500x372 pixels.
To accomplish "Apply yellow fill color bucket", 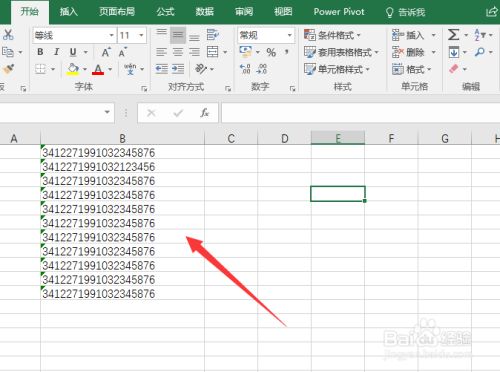I will pos(73,69).
